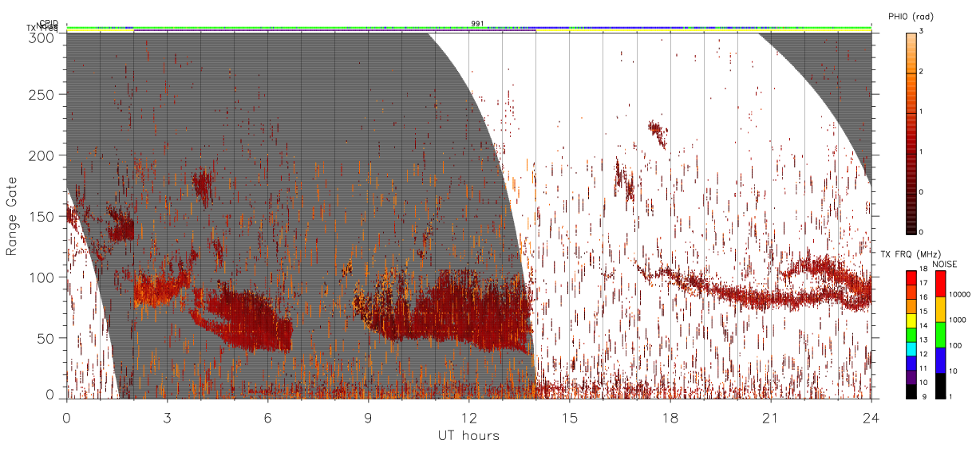The height and width of the screenshot is (452, 980).
Task: Click the '300' tick on the Range Gate axis
Action: coord(41,37)
